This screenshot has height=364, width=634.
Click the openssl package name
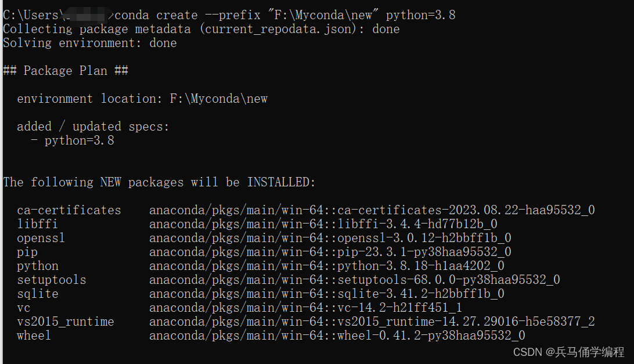(x=41, y=238)
